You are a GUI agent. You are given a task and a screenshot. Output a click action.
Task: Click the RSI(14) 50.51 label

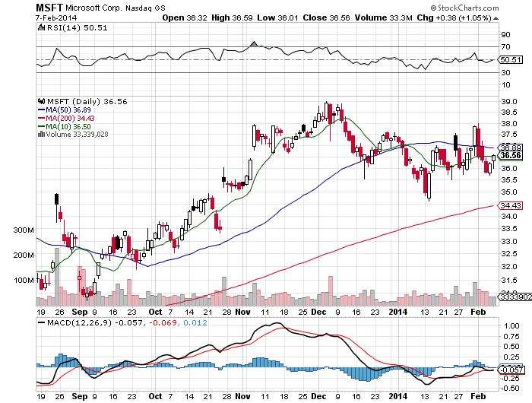[77, 28]
